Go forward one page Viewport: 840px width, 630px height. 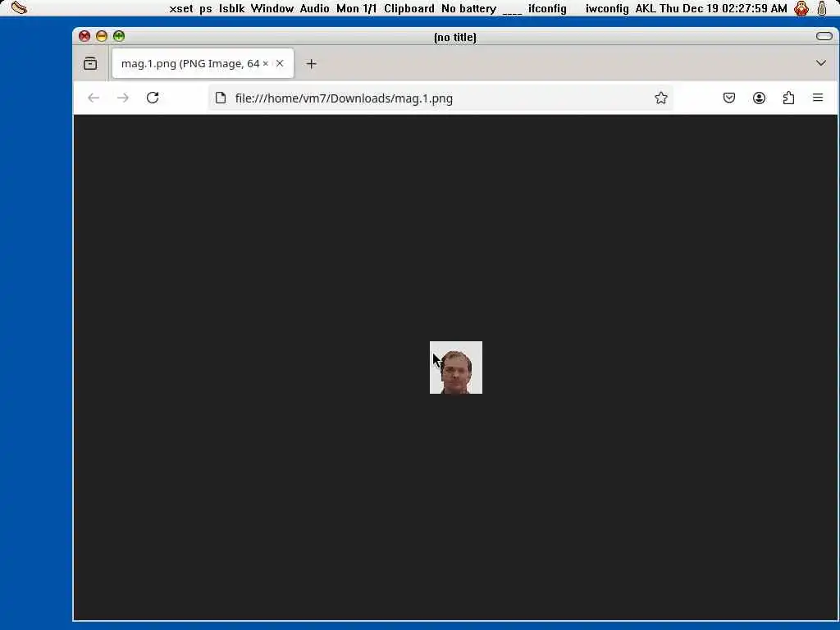123,98
